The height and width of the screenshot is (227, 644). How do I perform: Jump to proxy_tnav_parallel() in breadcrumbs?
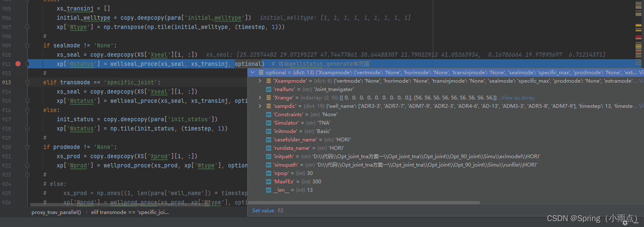pyautogui.click(x=56, y=212)
